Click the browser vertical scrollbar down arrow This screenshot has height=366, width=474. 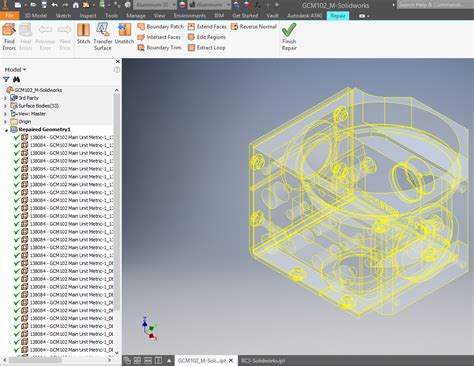pos(117,353)
